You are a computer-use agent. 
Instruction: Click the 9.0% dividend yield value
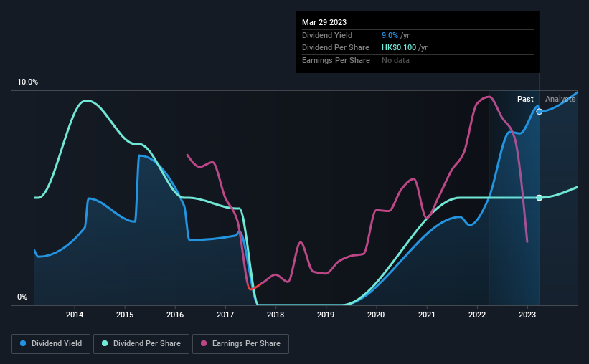(390, 35)
